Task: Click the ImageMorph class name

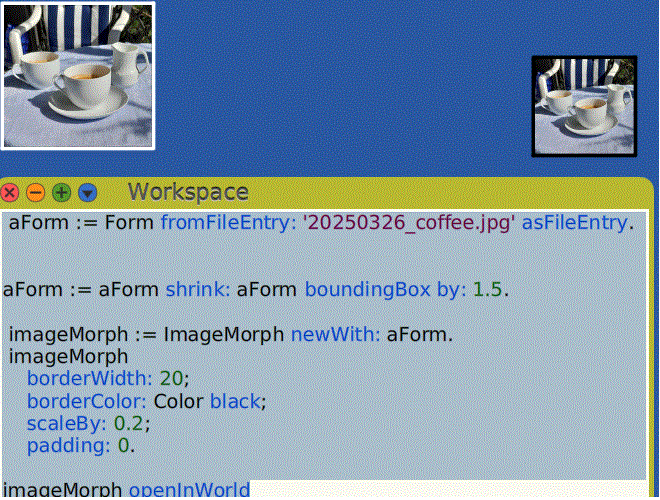Action: (x=224, y=335)
